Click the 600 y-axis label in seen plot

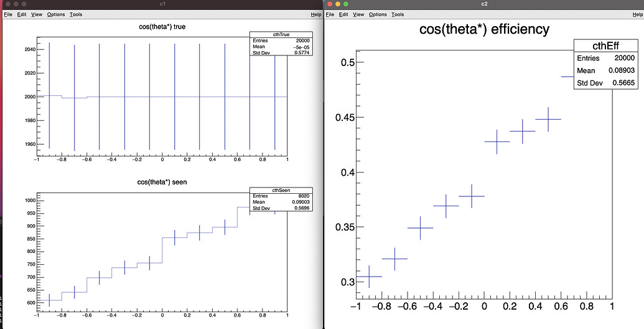pos(31,302)
